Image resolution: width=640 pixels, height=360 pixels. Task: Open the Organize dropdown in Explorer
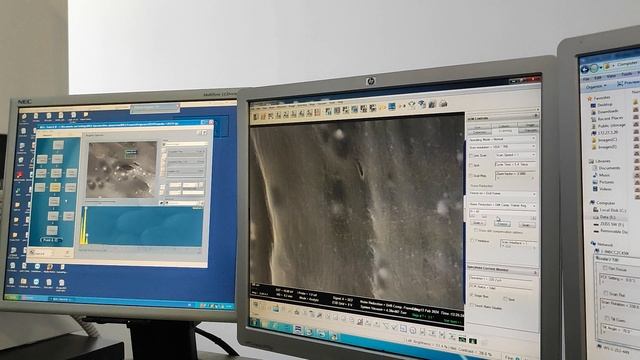pyautogui.click(x=596, y=87)
